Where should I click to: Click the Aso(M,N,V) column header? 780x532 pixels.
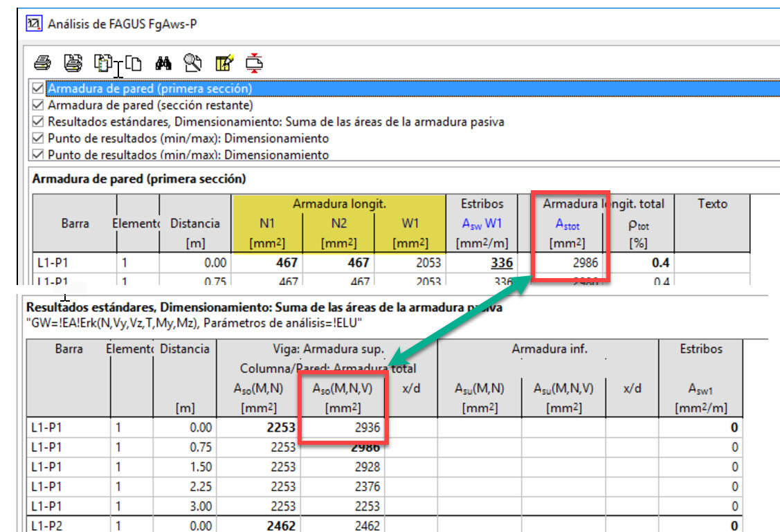click(341, 389)
